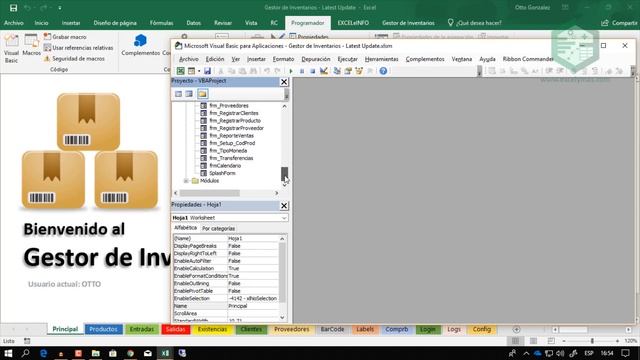Click Name property value Principal
The image size is (640, 360).
pos(253,306)
